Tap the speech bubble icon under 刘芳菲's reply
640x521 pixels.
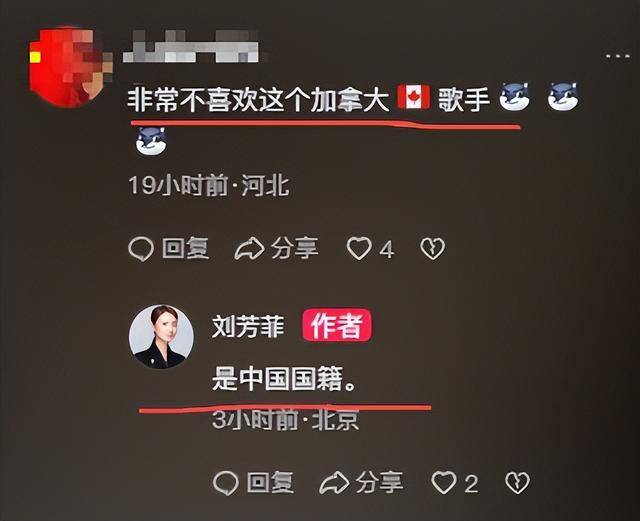click(226, 483)
